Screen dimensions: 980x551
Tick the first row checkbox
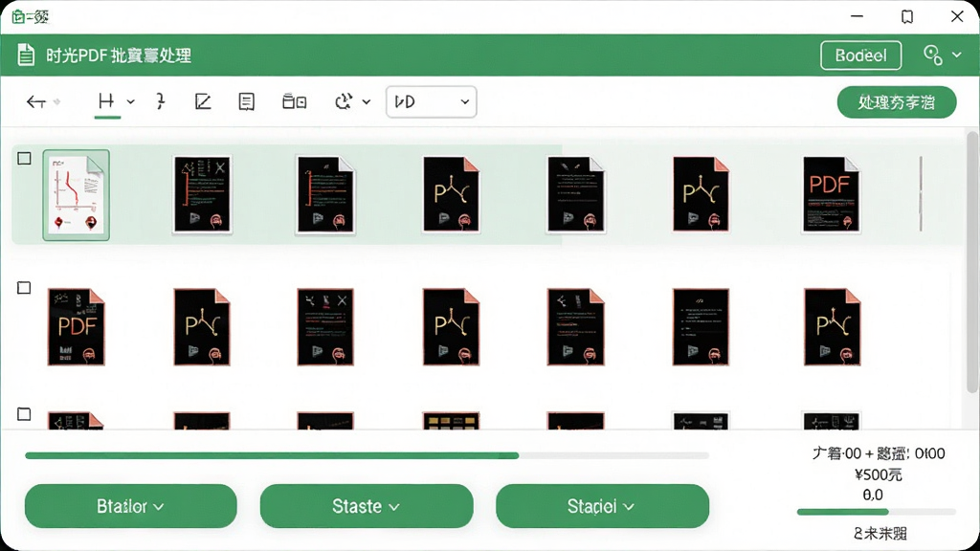(x=24, y=159)
